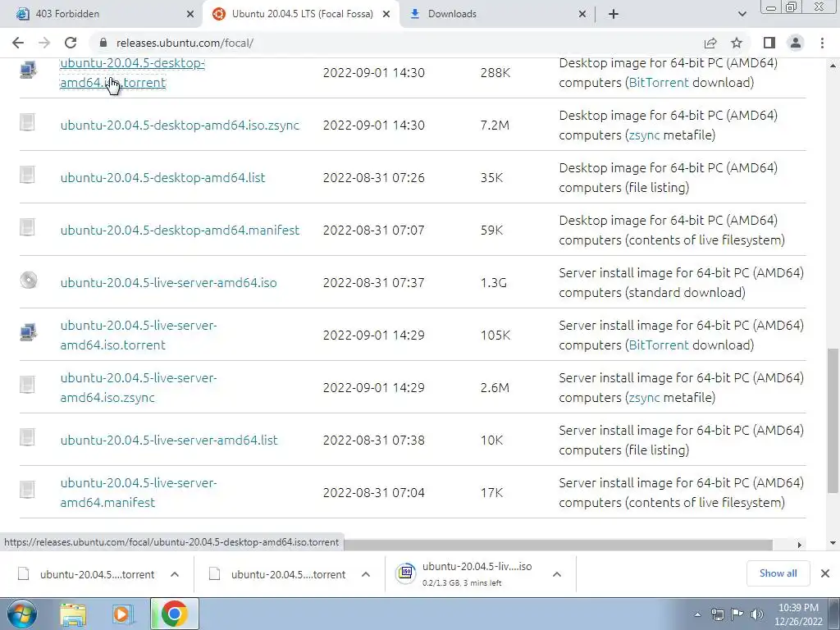Click the address bar URL field
840x630 pixels.
[396, 43]
